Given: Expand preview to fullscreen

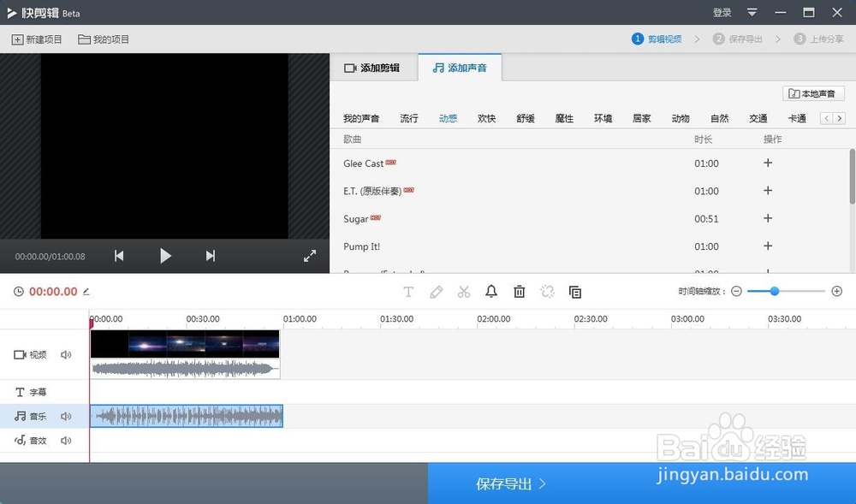Looking at the screenshot, I should pos(310,256).
